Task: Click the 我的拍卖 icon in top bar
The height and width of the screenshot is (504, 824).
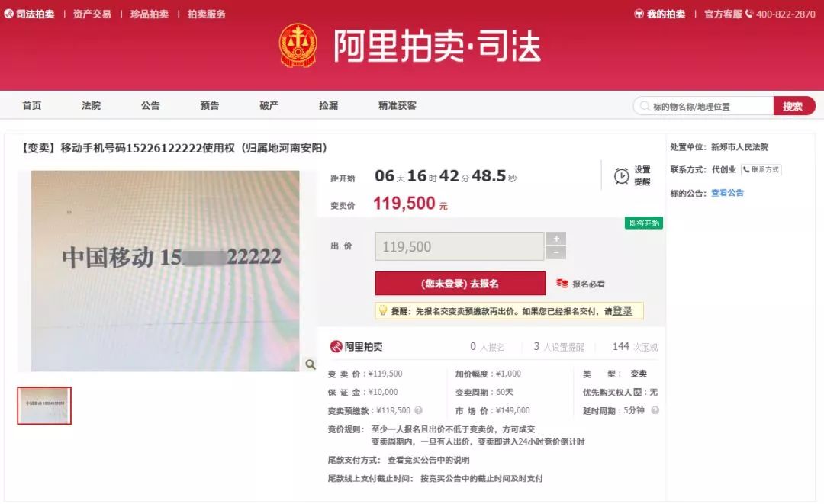Action: click(639, 14)
